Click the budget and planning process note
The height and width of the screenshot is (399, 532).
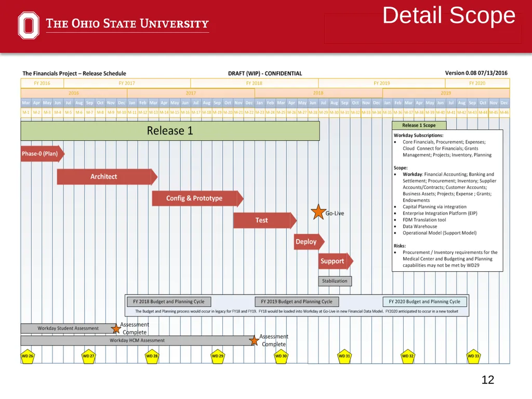point(297,312)
